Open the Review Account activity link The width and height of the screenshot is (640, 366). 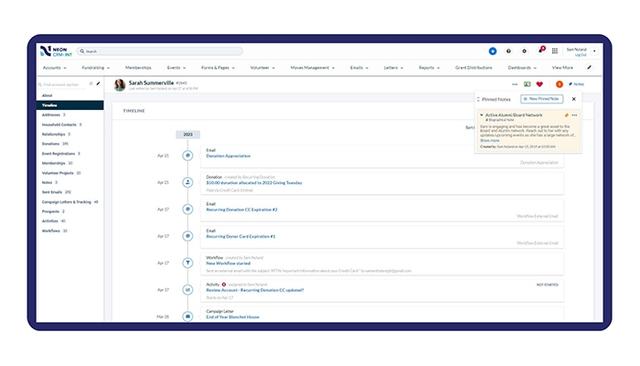point(255,290)
